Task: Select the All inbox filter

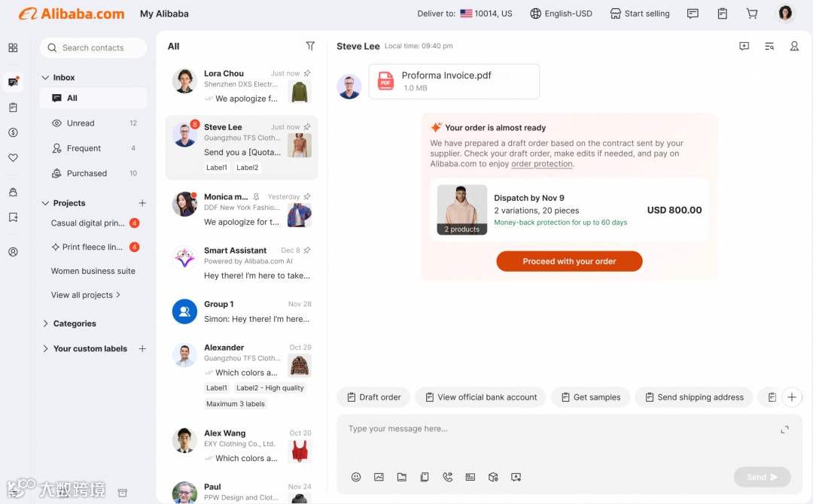Action: 93,98
